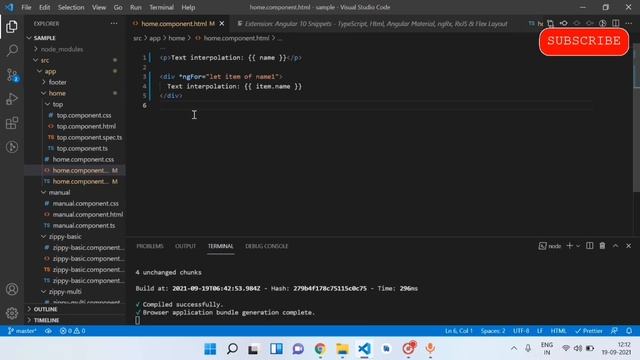Open the Explorer view in activity bar
The image size is (640, 360).
(12, 27)
